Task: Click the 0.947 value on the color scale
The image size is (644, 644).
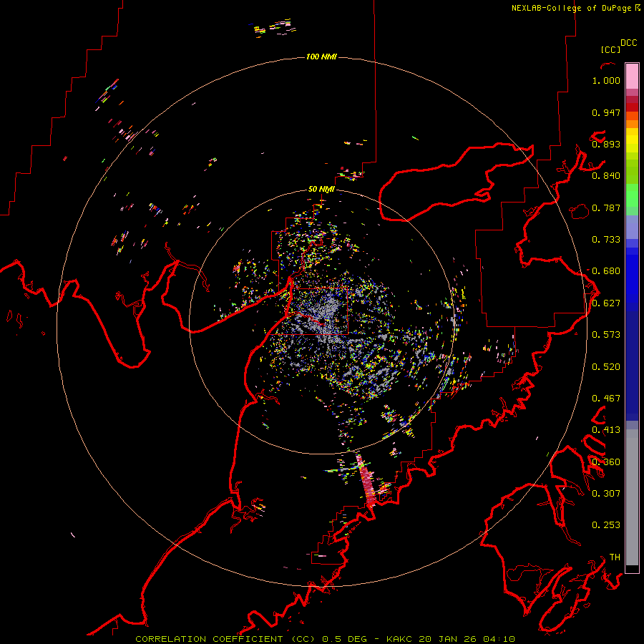Action: (606, 112)
